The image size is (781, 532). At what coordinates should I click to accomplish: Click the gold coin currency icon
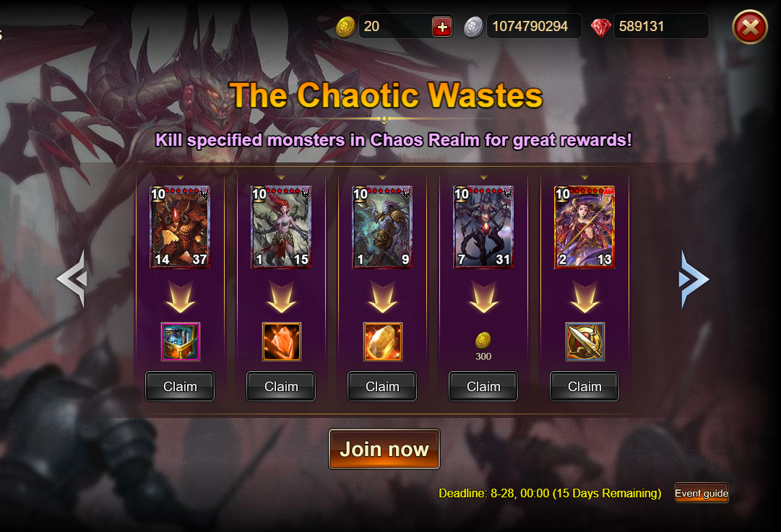click(345, 27)
